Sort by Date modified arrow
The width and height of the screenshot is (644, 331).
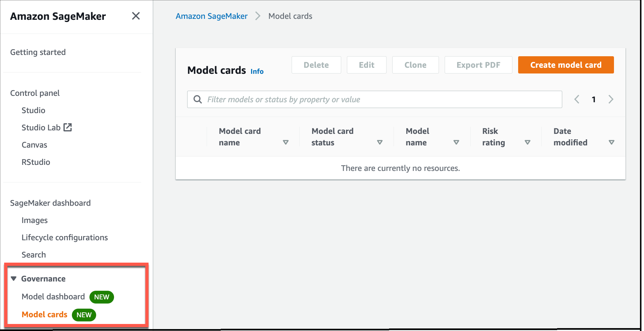[x=612, y=142]
